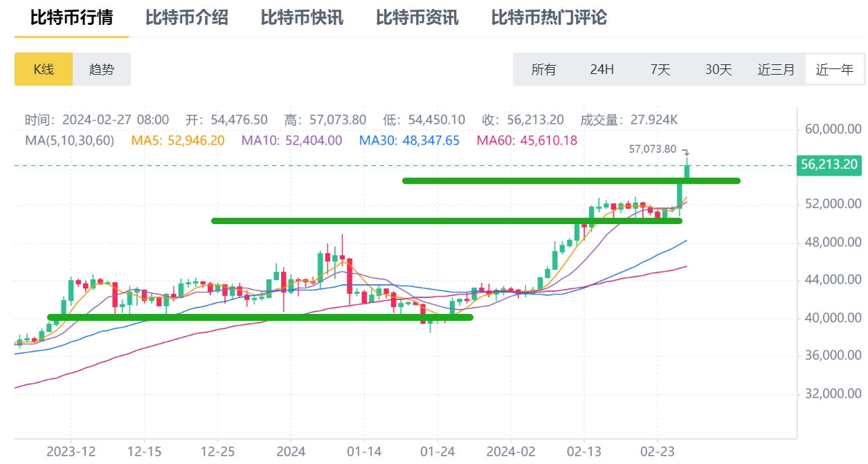Open 比特币热门评论 tab

(x=549, y=17)
